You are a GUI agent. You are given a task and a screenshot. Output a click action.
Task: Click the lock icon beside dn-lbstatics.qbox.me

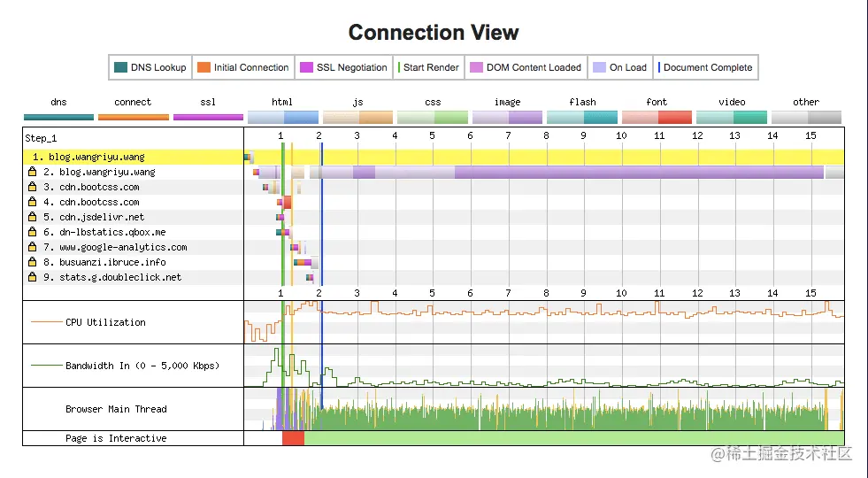coord(33,232)
